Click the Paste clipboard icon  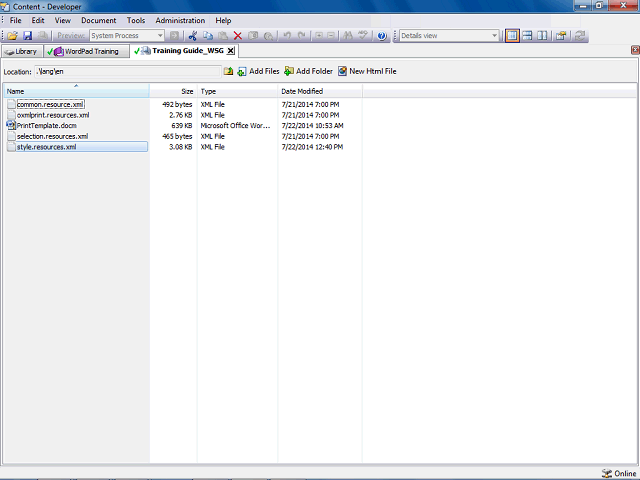[223, 36]
